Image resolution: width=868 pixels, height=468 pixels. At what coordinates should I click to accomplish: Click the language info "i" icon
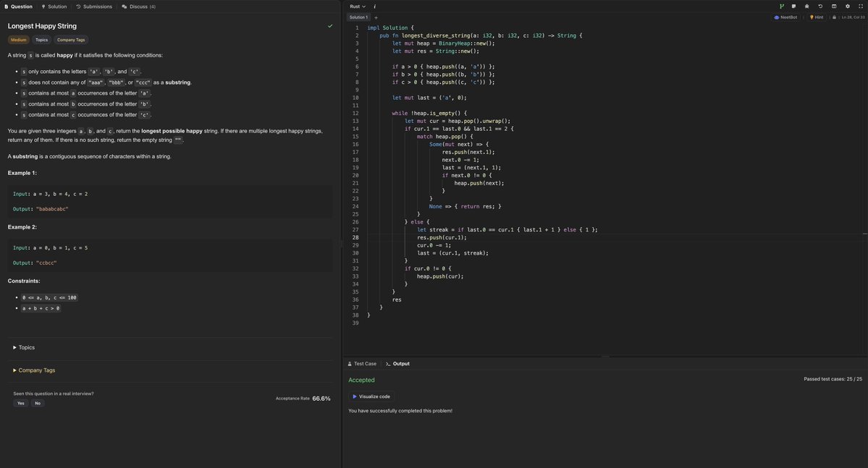click(x=375, y=7)
